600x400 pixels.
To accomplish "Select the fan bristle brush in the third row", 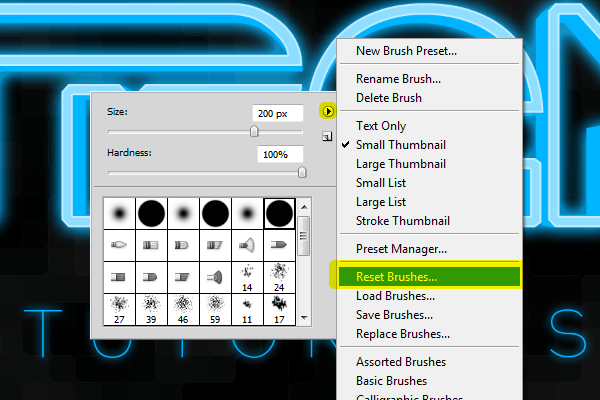I will (x=215, y=278).
